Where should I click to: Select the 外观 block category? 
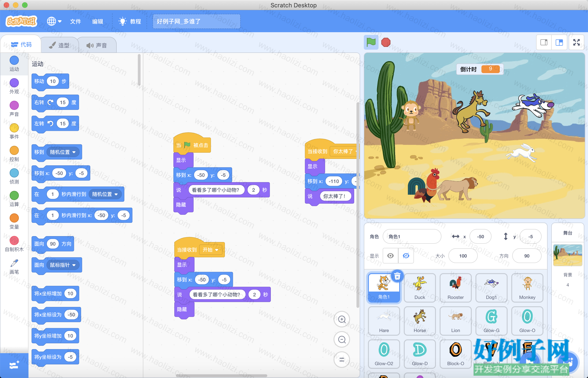click(x=14, y=86)
